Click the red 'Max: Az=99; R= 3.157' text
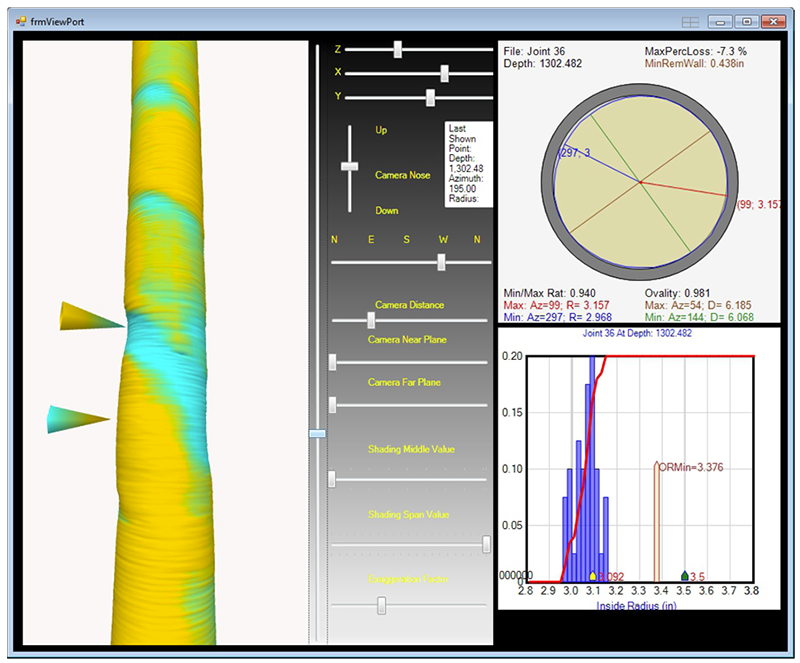The height and width of the screenshot is (663, 800). click(556, 305)
